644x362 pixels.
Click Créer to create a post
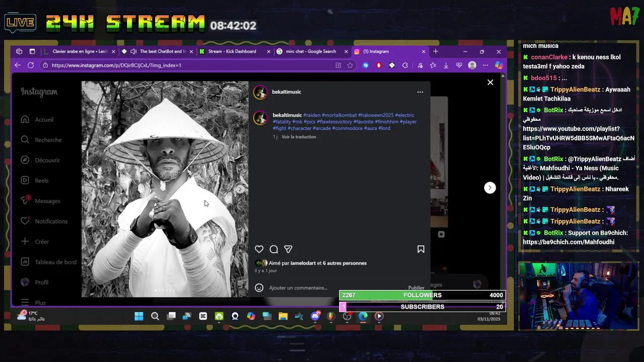[35, 241]
